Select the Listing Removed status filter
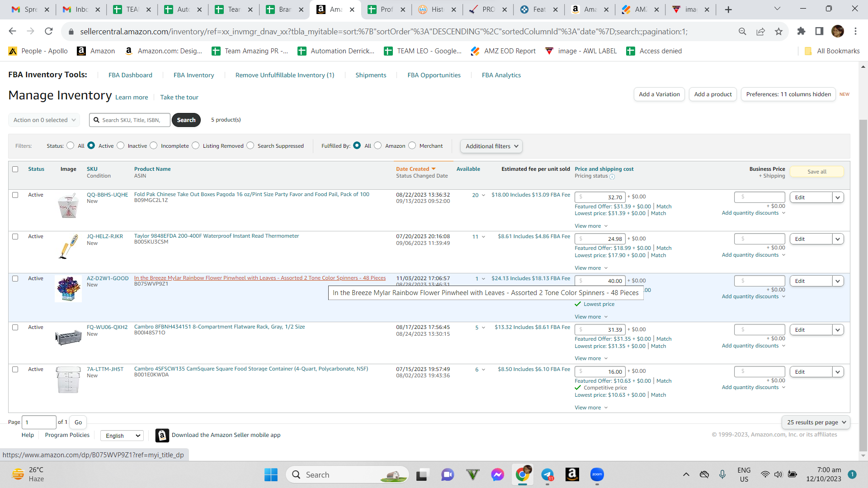 195,145
